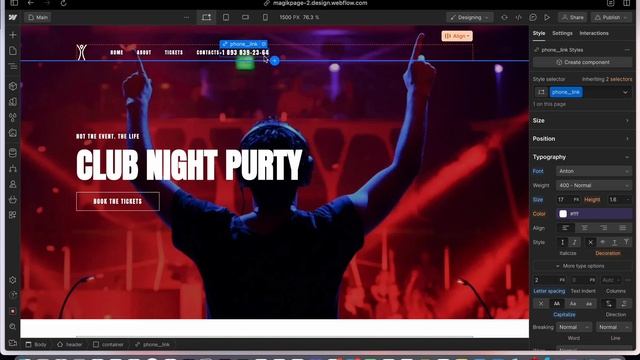Open the style selector dropdown chevron
The height and width of the screenshot is (360, 640).
pyautogui.click(x=625, y=92)
